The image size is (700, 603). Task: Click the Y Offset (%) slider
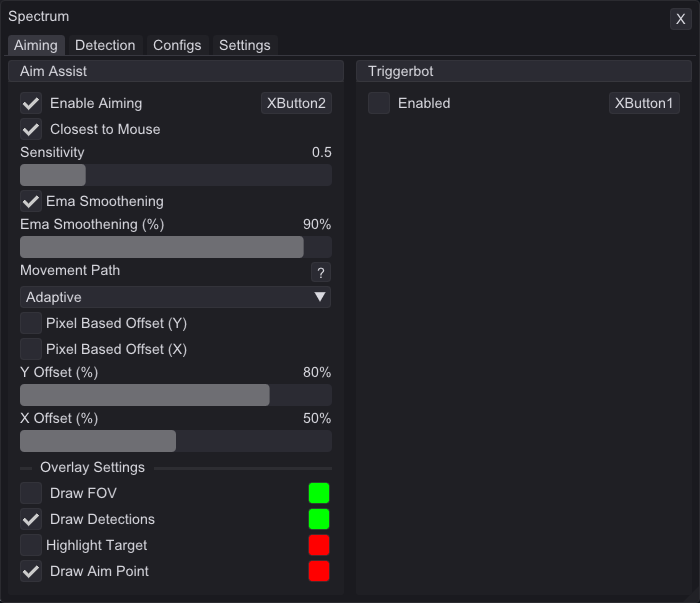(175, 395)
